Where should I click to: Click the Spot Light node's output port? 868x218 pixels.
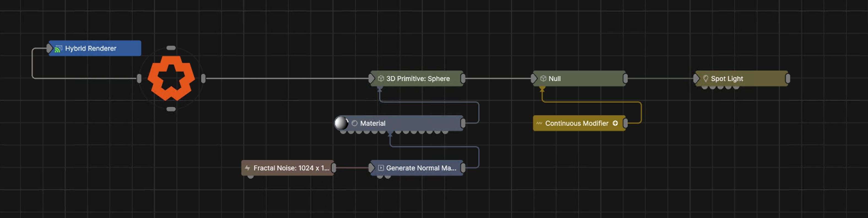[x=788, y=79]
